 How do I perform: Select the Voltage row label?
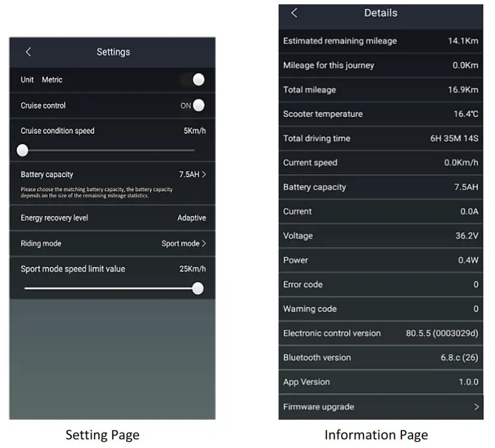tap(298, 236)
